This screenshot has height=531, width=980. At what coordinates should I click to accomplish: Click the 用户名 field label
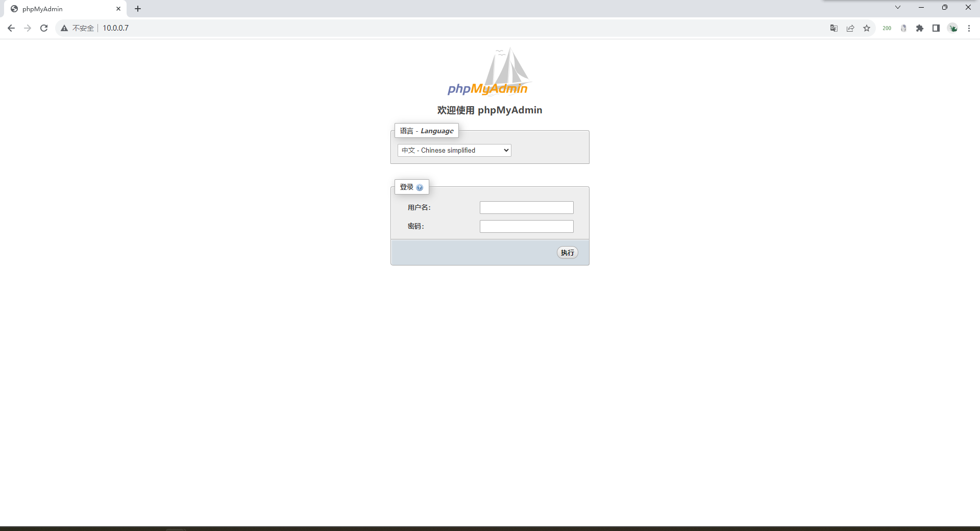pos(419,207)
